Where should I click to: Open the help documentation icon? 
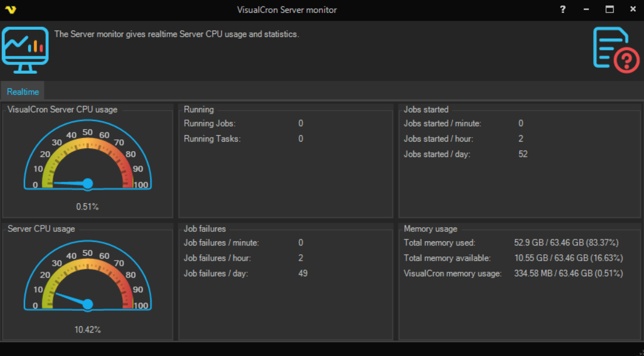click(x=615, y=50)
